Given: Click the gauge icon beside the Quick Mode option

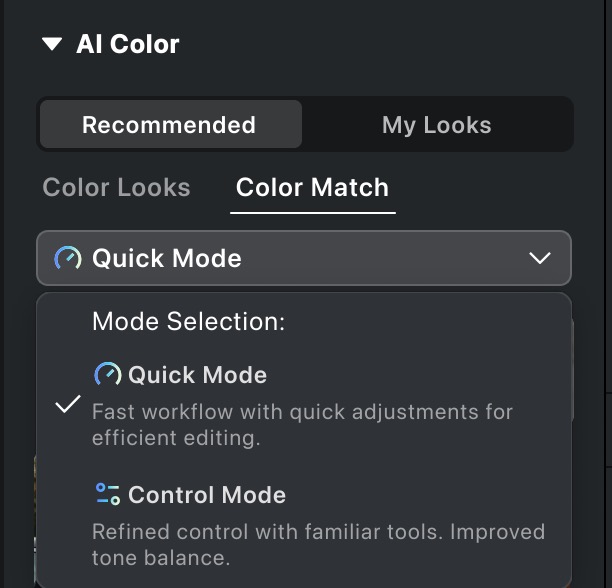Looking at the screenshot, I should click(x=107, y=375).
